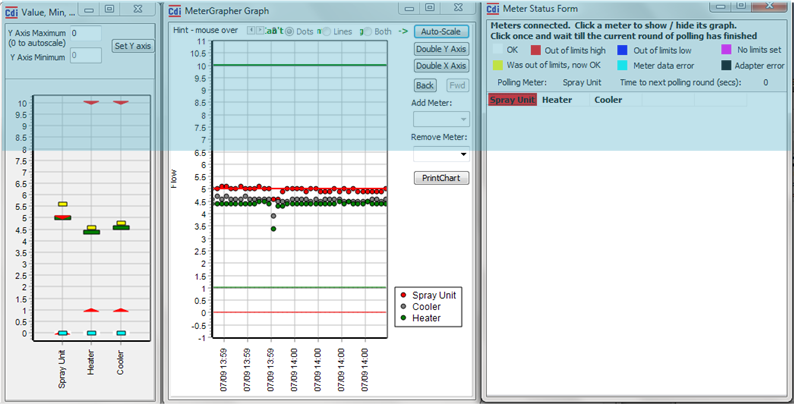This screenshot has width=795, height=404.
Task: Click the dark Adapter error swatch
Action: pos(726,65)
